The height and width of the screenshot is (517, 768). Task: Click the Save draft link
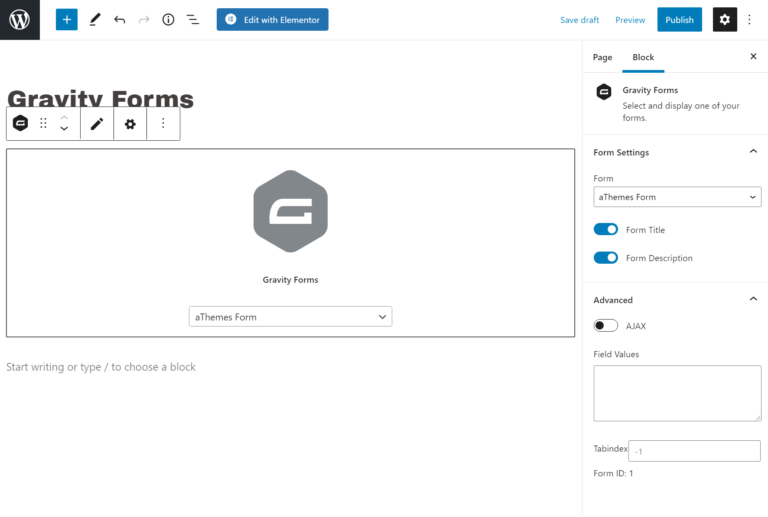coord(579,20)
